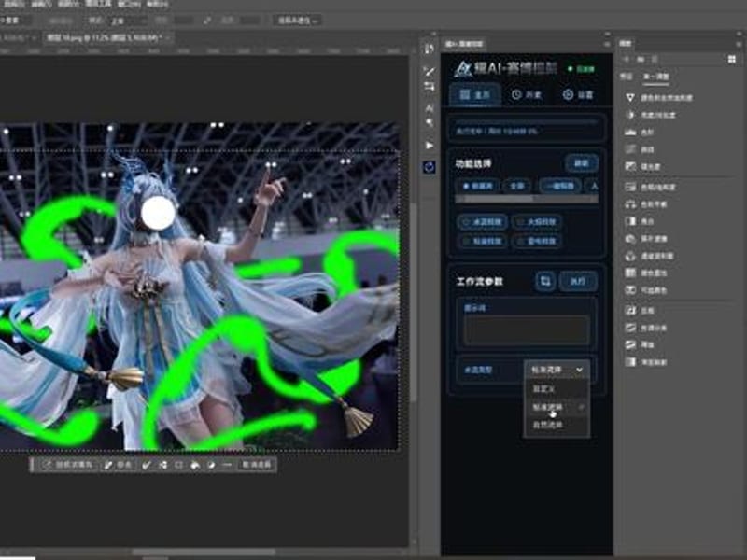Click back arrow in Adjustments panel header
Screen dimensions: 747x560
627,59
